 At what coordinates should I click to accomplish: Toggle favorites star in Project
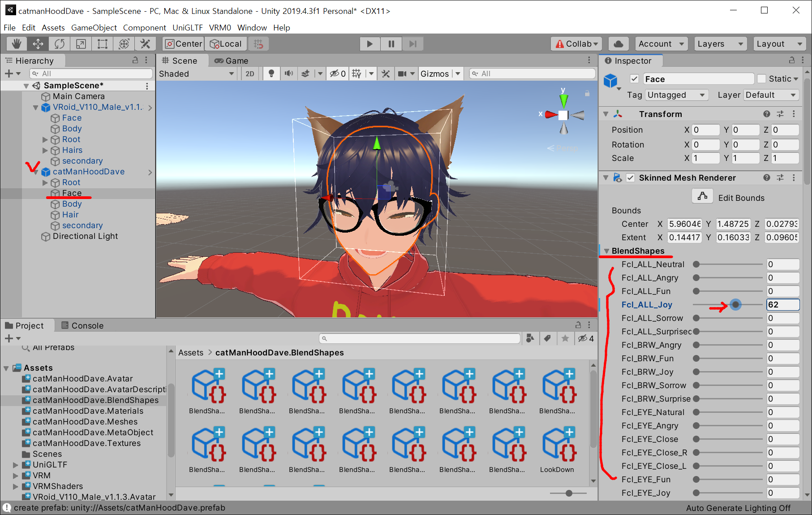pos(565,338)
